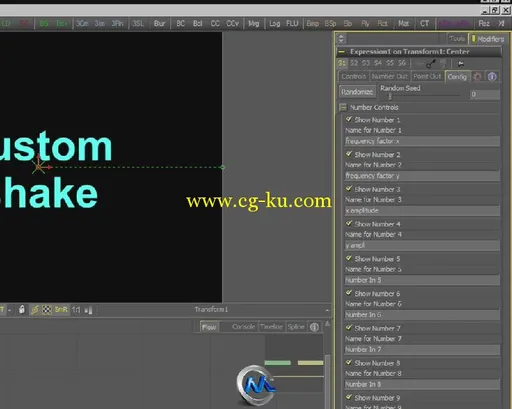The width and height of the screenshot is (512, 409).
Task: Add 3D Renderer tool (3Rn)
Action: pos(117,24)
